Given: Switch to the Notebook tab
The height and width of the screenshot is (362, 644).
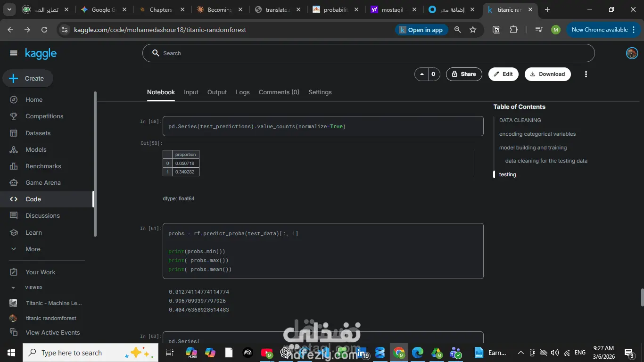Looking at the screenshot, I should point(161,92).
